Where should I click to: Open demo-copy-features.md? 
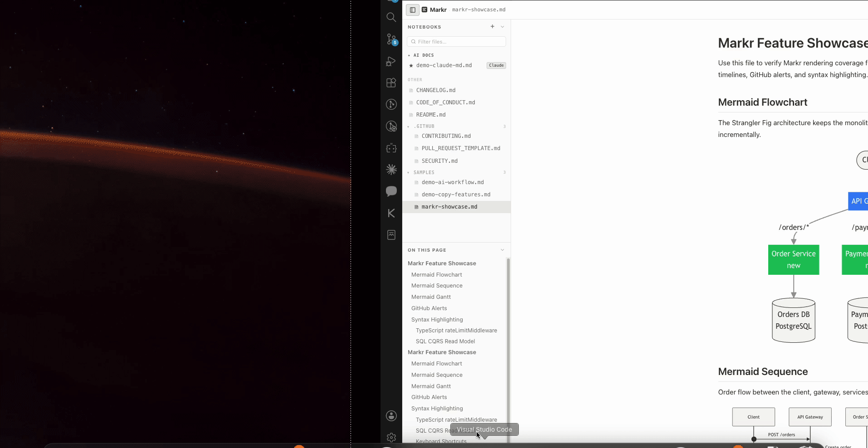(456, 195)
